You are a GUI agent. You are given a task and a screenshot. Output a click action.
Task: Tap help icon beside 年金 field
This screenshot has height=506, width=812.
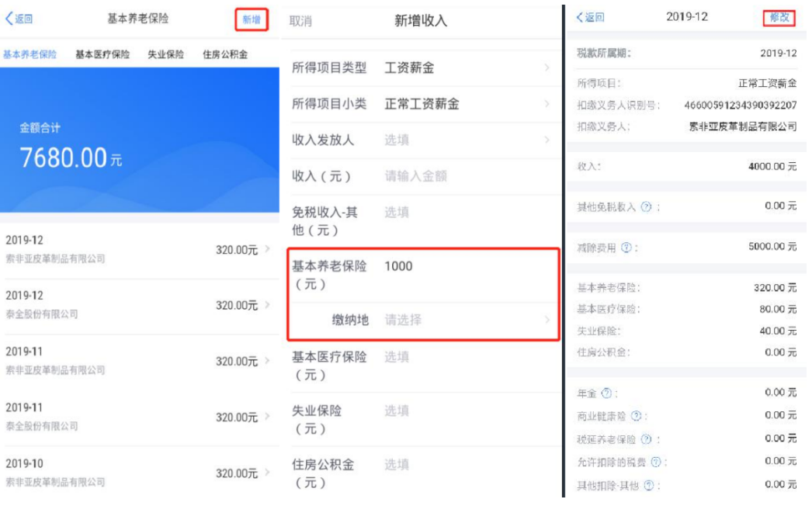coord(606,393)
